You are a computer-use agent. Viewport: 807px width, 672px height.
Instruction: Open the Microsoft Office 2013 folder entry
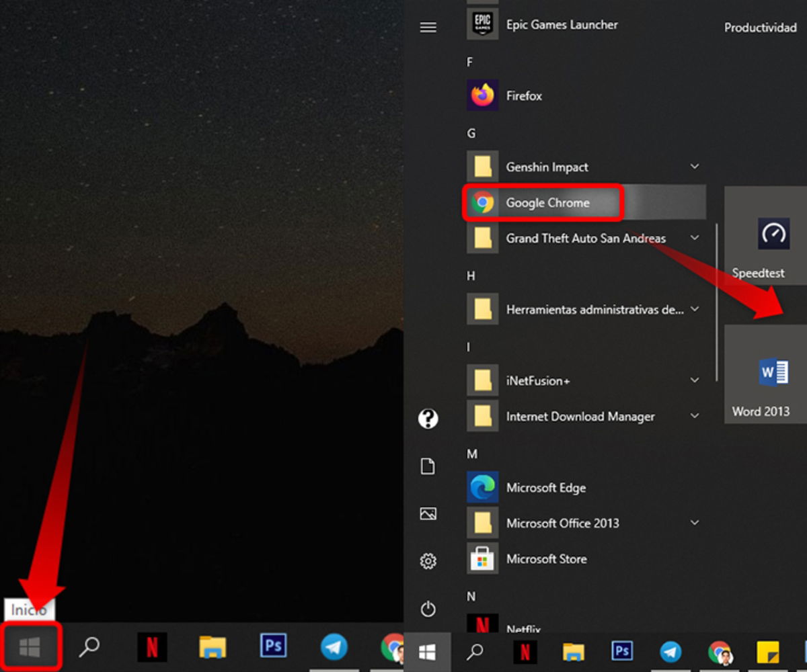[x=585, y=523]
